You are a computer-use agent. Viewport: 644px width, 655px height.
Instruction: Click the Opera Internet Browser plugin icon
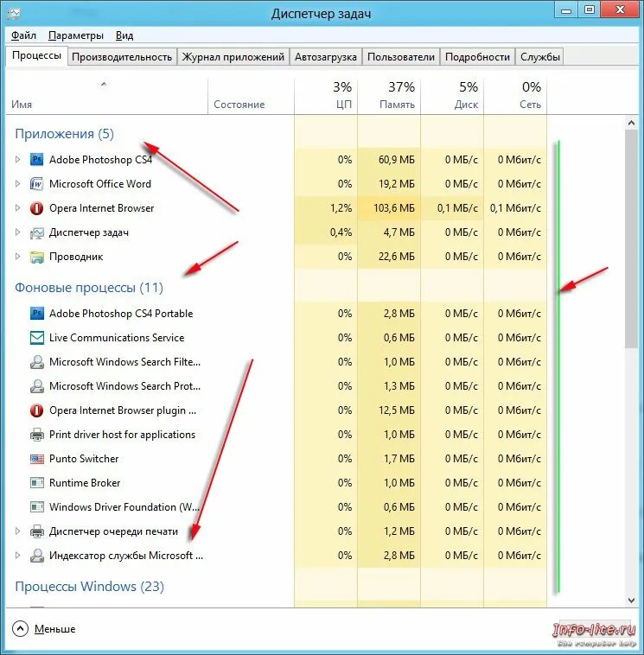pyautogui.click(x=37, y=410)
